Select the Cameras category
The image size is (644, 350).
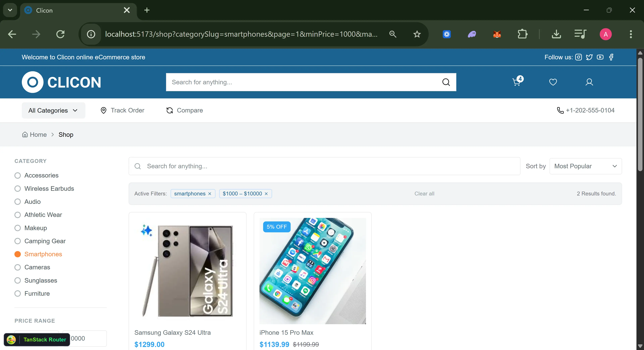click(x=32, y=267)
